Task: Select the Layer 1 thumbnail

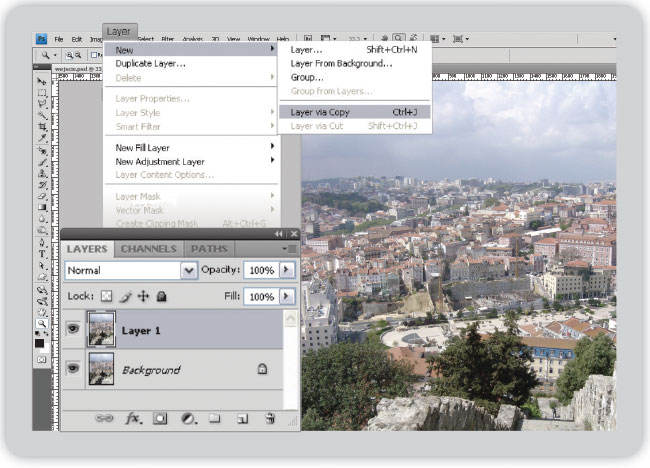Action: click(x=101, y=329)
